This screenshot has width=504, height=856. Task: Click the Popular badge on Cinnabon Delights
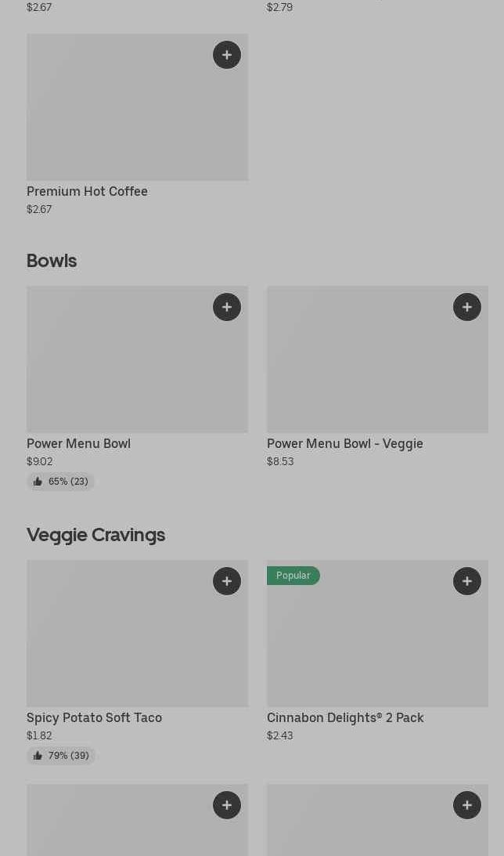coord(293,576)
